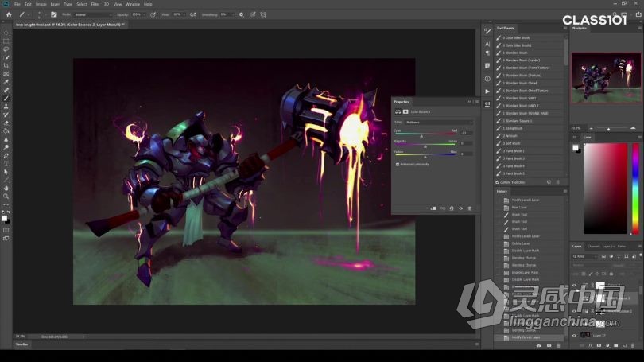Select the Hand tool
Viewport: 644px width, 362px height.
pyautogui.click(x=6, y=189)
